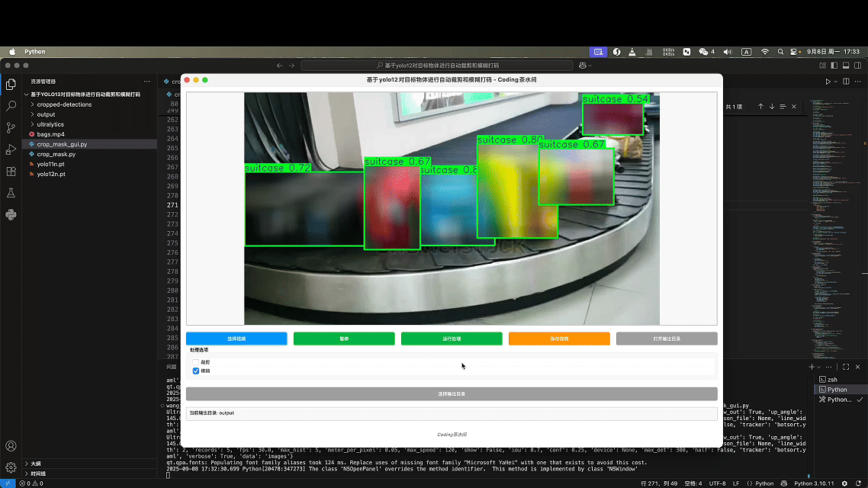Uncheck the 模糊 (blur) checkbox
The image size is (868, 488).
tap(196, 371)
